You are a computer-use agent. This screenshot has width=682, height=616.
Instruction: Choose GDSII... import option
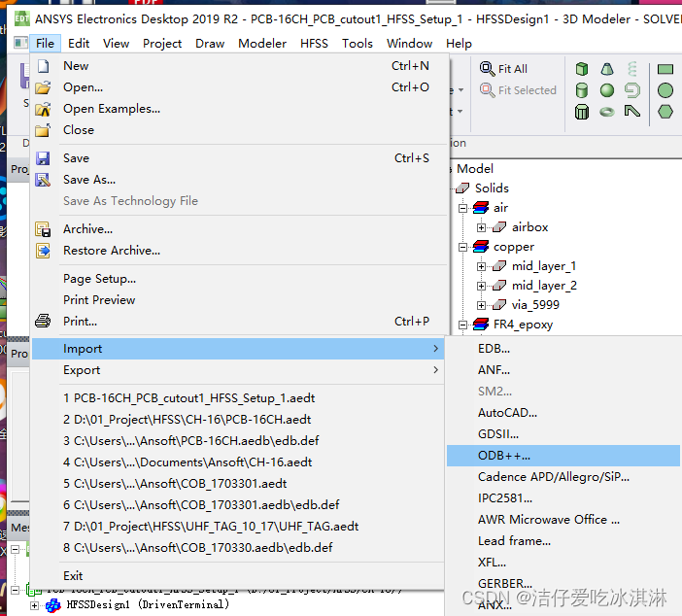click(563, 434)
